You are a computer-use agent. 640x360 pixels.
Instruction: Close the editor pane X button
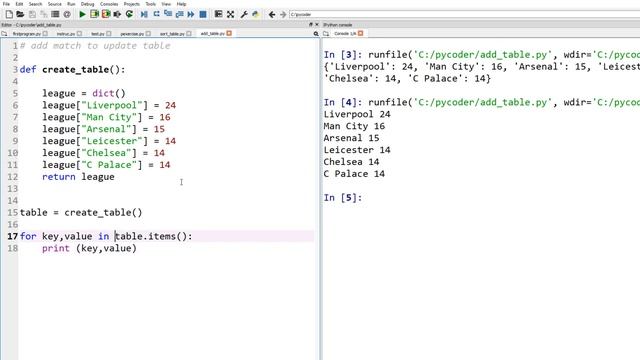coord(317,24)
